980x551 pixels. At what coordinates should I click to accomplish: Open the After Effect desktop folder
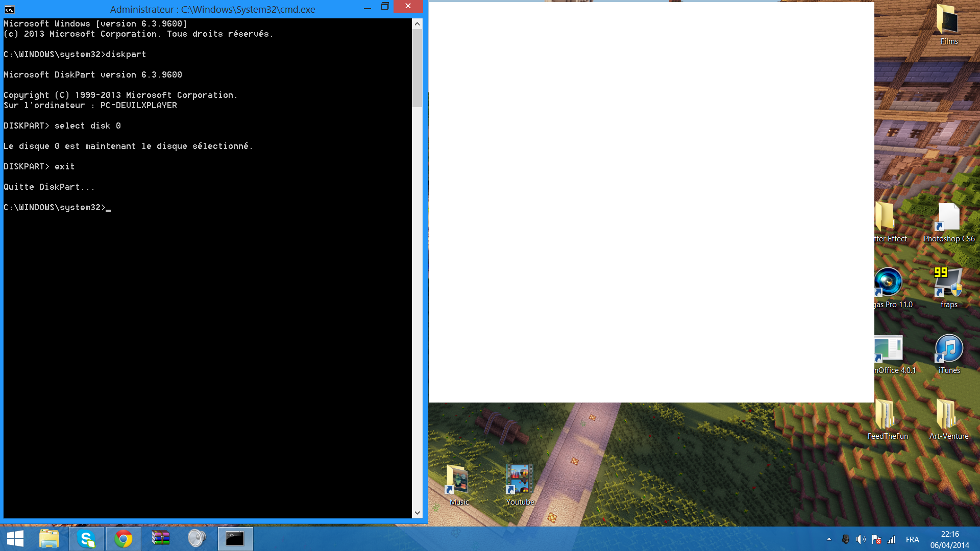(x=890, y=222)
